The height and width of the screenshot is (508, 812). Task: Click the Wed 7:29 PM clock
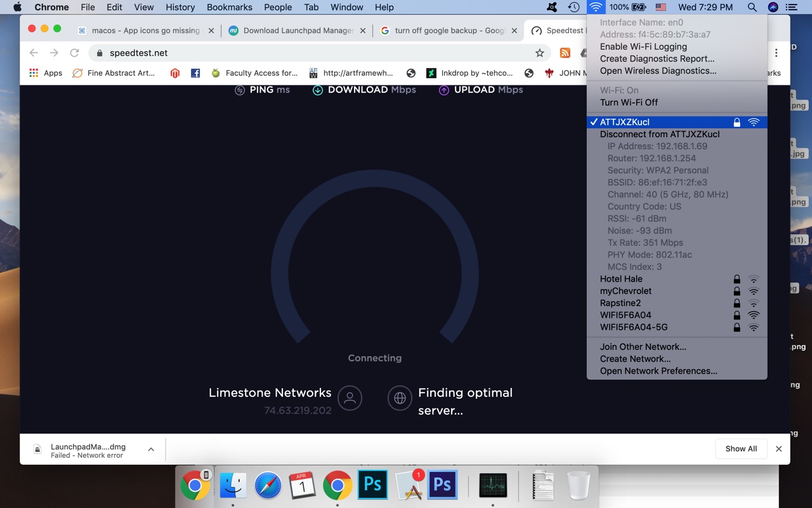[705, 7]
